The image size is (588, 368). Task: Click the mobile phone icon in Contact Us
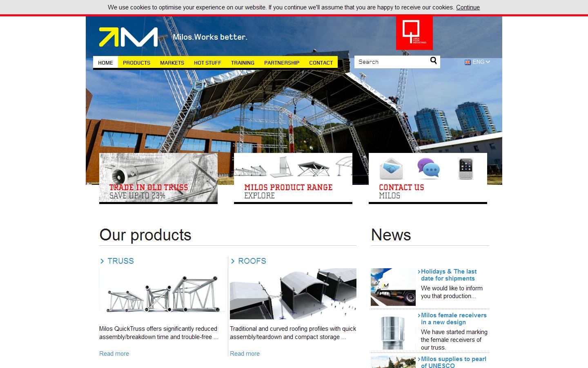point(466,168)
